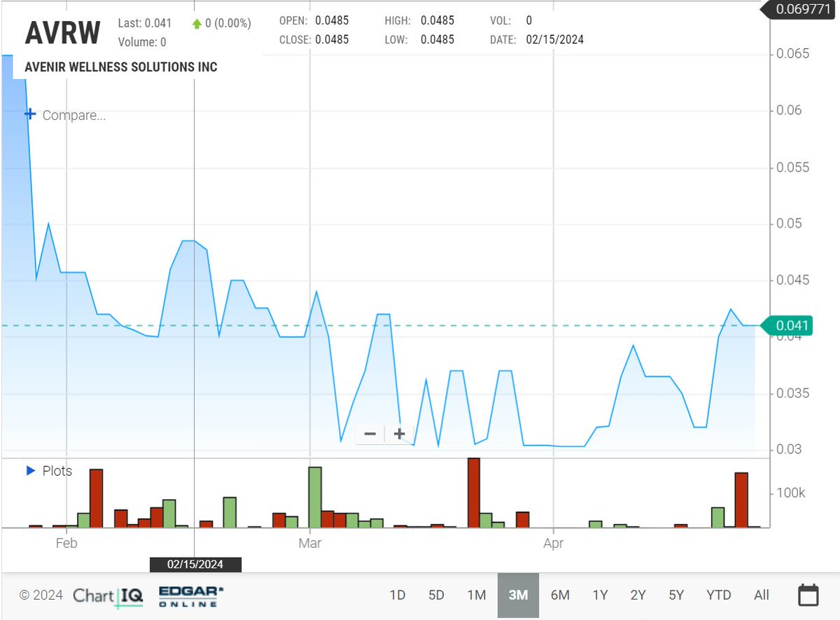Click the Volume: 0 text under Last
Viewport: 840px width, 620px height.
click(142, 42)
